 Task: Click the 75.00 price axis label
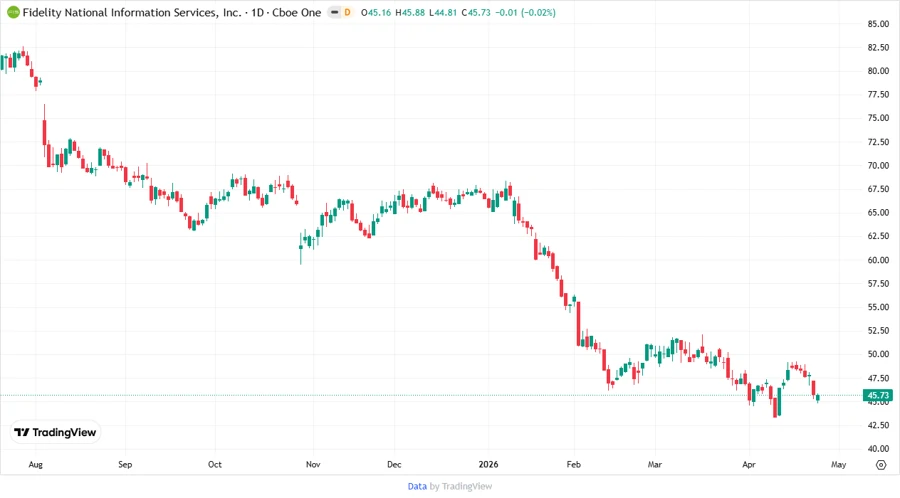click(878, 118)
